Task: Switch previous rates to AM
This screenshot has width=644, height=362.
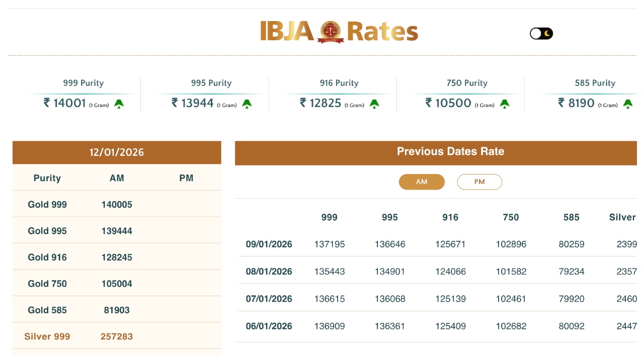Action: (x=422, y=182)
